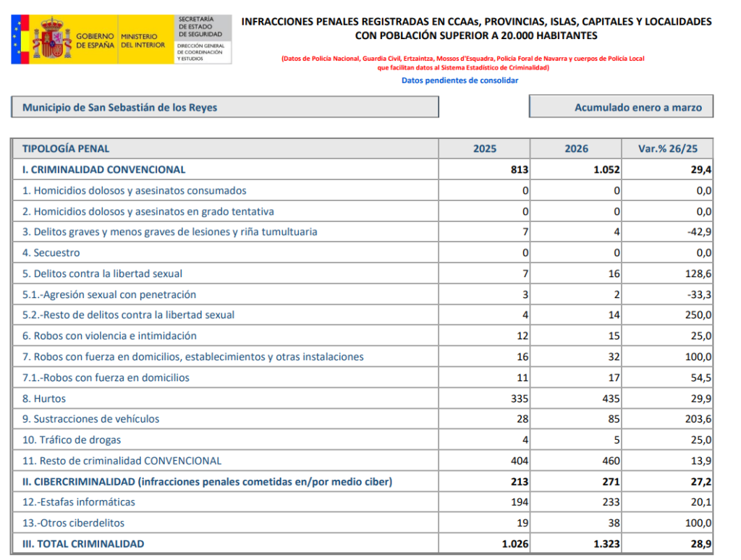This screenshot has height=560, width=741.
Task: Select the '203,6' variation value
Action: click(698, 419)
